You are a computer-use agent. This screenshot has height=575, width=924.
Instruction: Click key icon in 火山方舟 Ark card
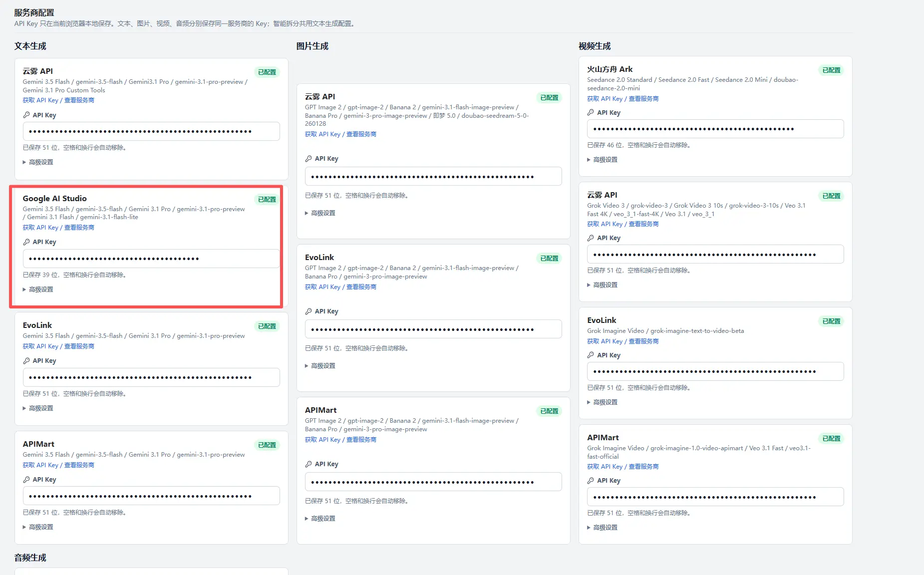click(x=591, y=112)
